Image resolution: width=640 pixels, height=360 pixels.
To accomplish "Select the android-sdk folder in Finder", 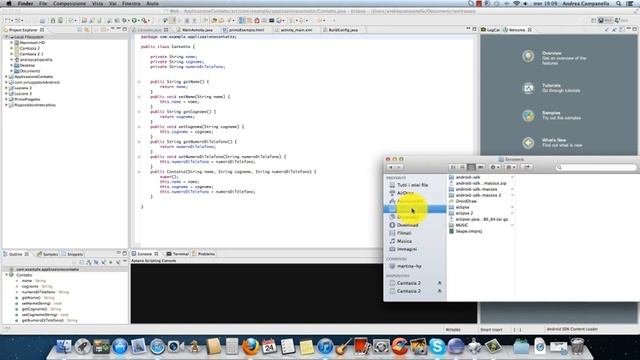I will [x=467, y=177].
